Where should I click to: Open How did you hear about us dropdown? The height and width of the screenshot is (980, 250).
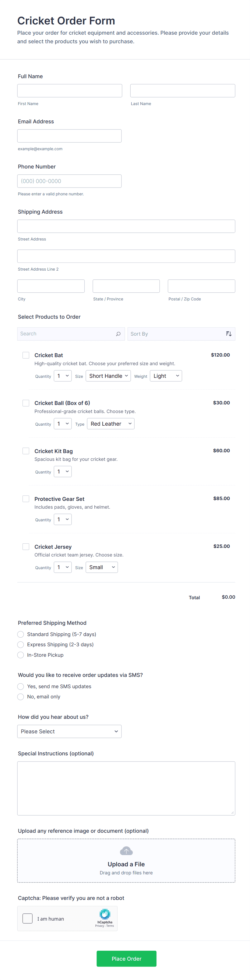click(x=69, y=731)
